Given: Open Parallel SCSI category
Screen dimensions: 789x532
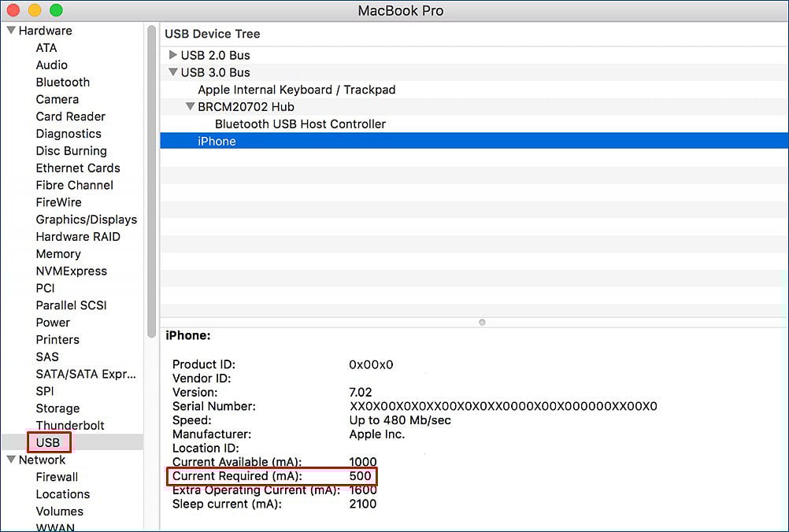Looking at the screenshot, I should pyautogui.click(x=72, y=305).
